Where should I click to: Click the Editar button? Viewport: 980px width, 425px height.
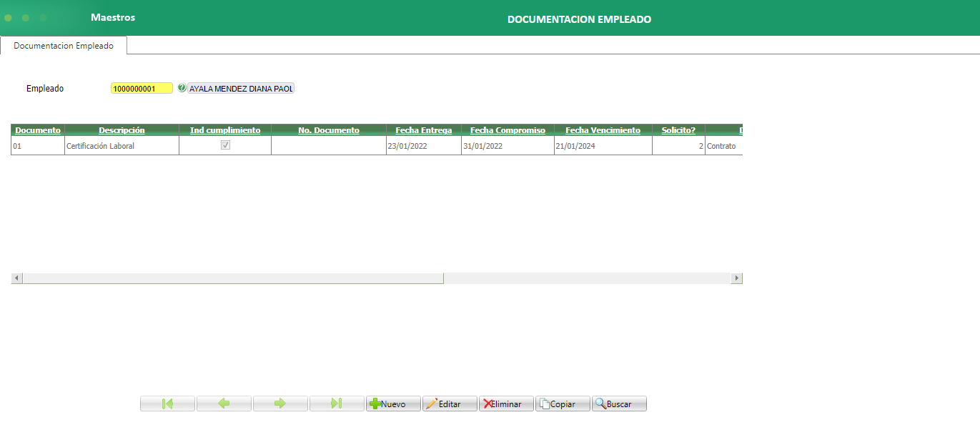pos(450,404)
